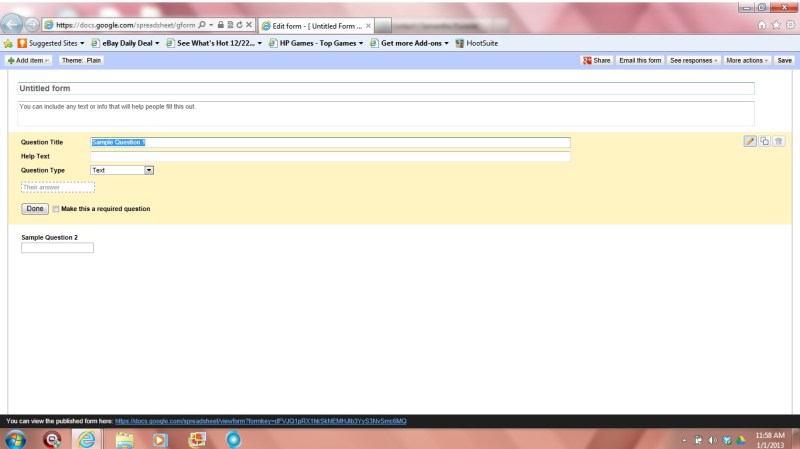Click the pencil edit question icon
The height and width of the screenshot is (449, 800).
tap(750, 141)
